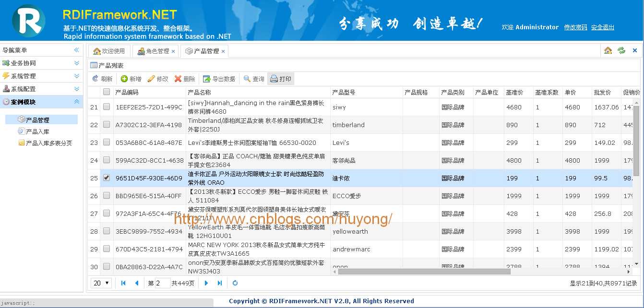The width and height of the screenshot is (644, 308).
Task: Sort by the 批发价 column header
Action: pos(607,92)
